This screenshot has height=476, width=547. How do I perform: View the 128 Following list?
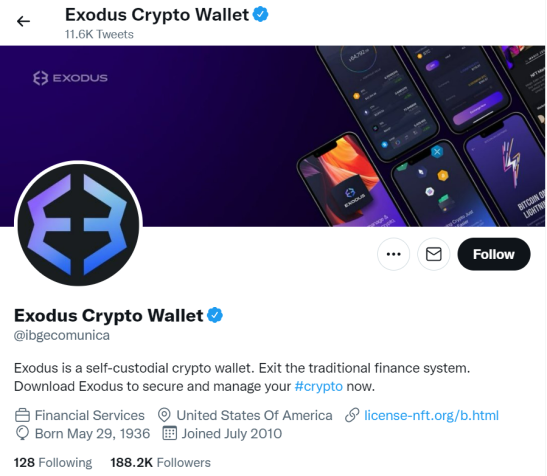point(53,462)
